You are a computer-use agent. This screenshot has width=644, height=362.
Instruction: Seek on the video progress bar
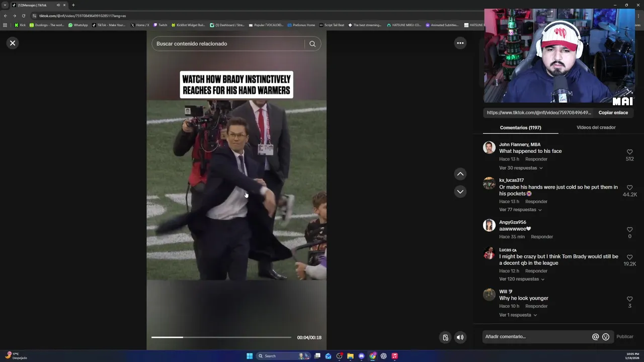pos(221,337)
